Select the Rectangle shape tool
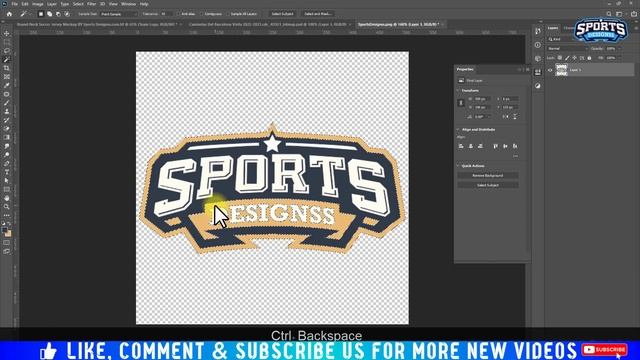Screen dimensions: 640x360 (x=7, y=189)
